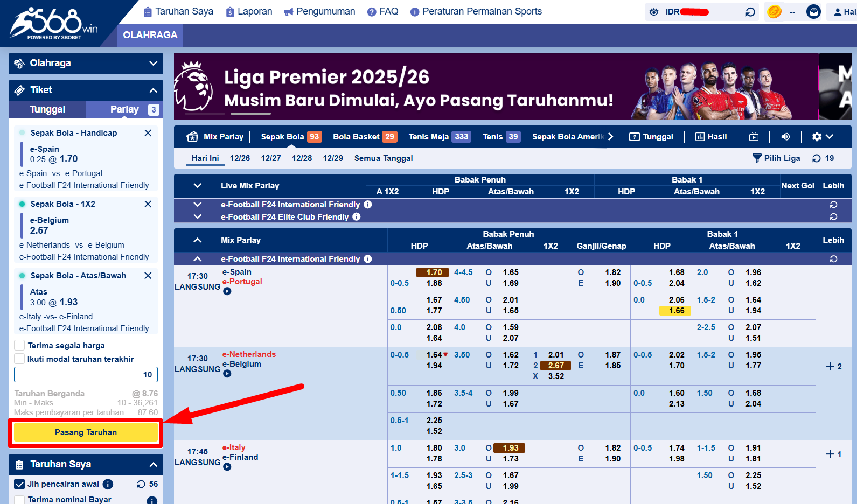Toggle the sound speaker icon
The width and height of the screenshot is (857, 504).
pos(785,137)
